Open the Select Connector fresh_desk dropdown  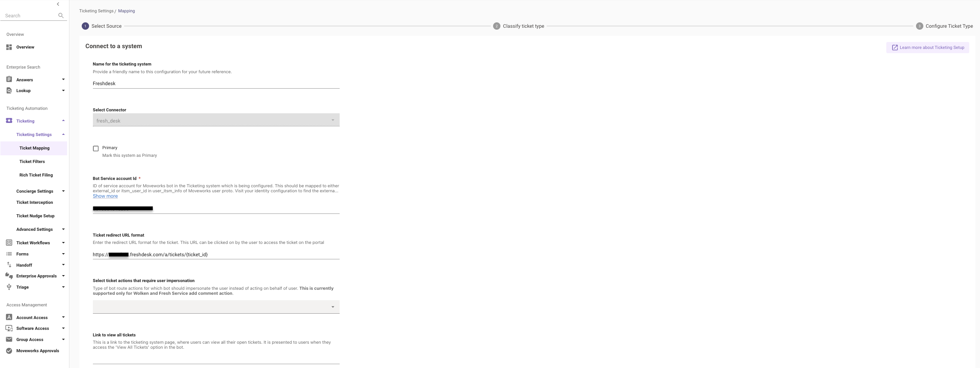(x=216, y=120)
